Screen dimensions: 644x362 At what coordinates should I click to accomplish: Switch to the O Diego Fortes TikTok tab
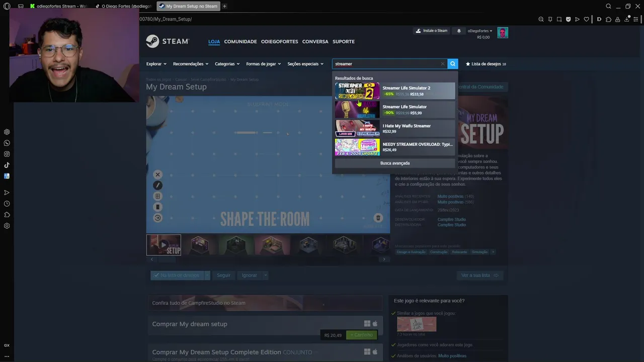[x=123, y=7]
